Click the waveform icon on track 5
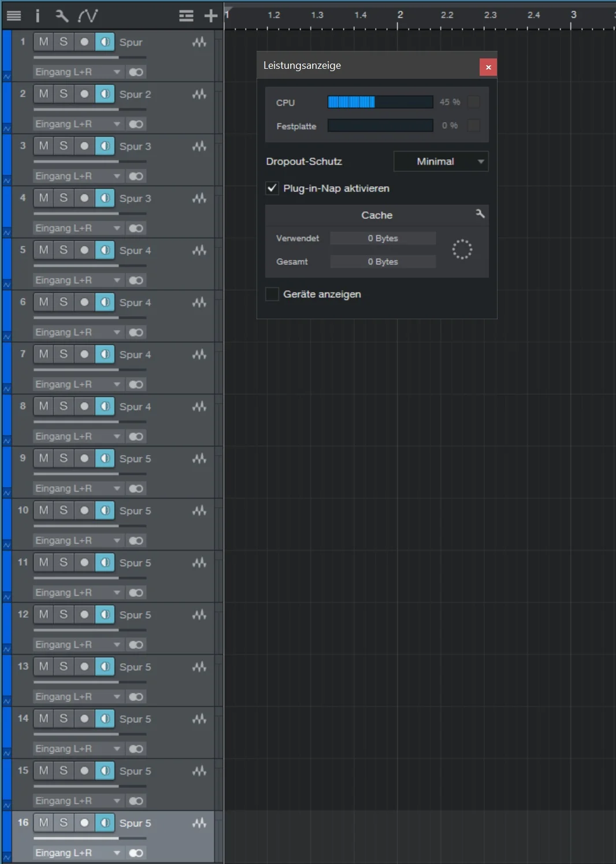The height and width of the screenshot is (864, 616). coord(199,250)
